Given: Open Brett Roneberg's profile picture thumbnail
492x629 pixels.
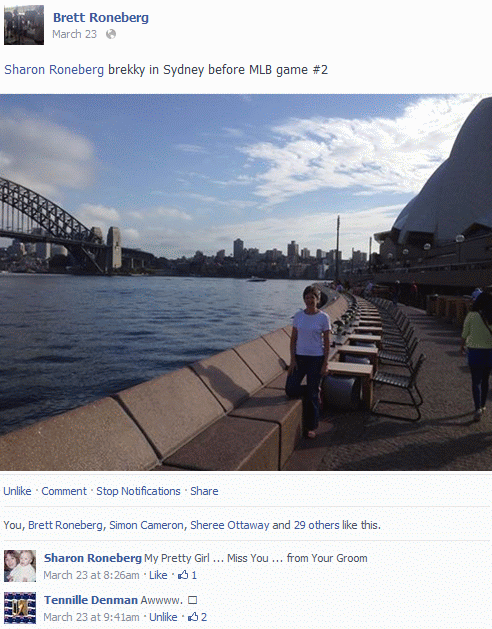Looking at the screenshot, I should pos(24,25).
